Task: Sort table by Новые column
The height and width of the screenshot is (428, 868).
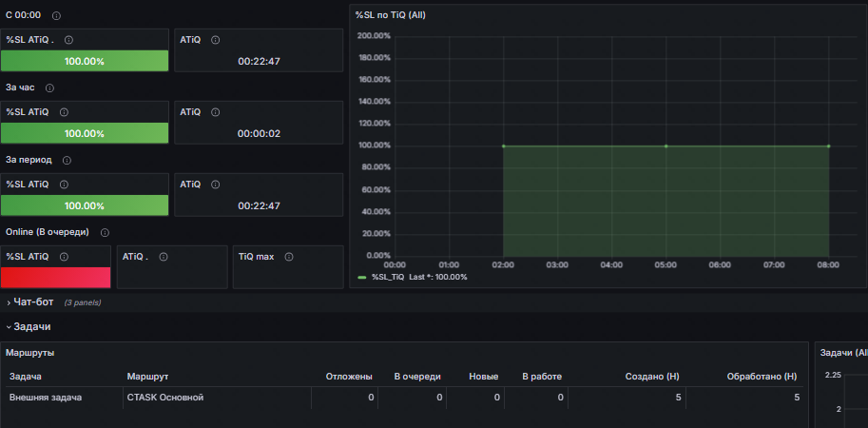Action: point(484,377)
